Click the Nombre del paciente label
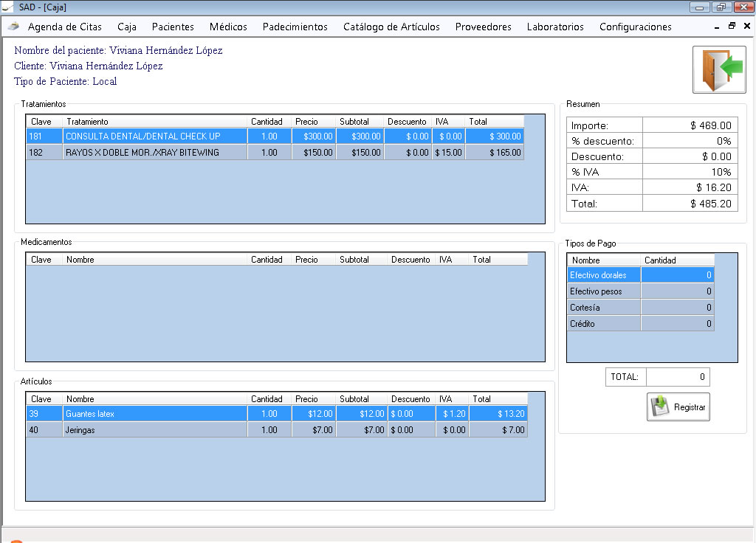 click(x=118, y=50)
